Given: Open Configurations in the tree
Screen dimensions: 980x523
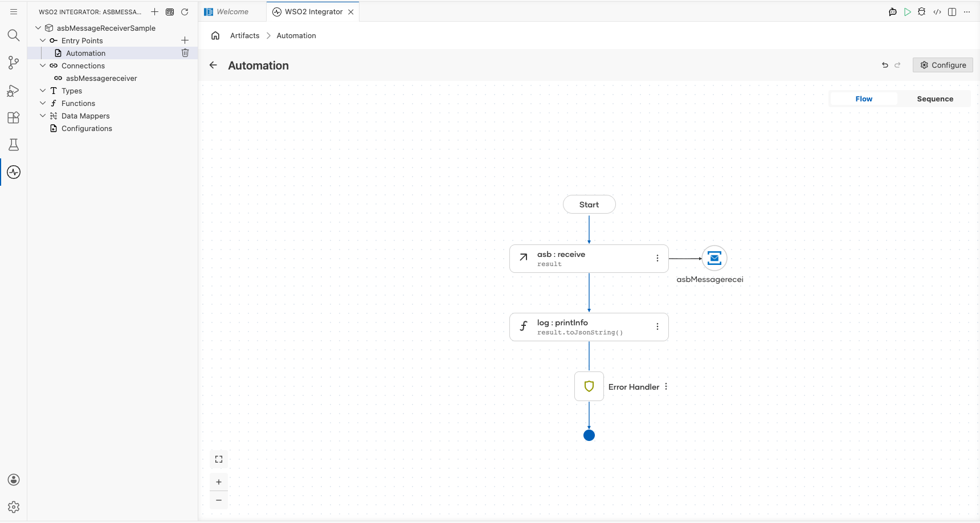Looking at the screenshot, I should (113, 128).
